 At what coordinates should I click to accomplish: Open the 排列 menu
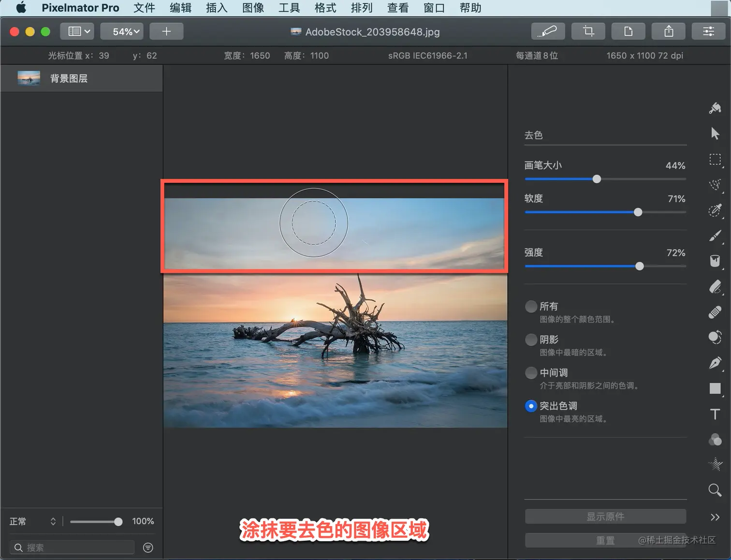pyautogui.click(x=362, y=8)
